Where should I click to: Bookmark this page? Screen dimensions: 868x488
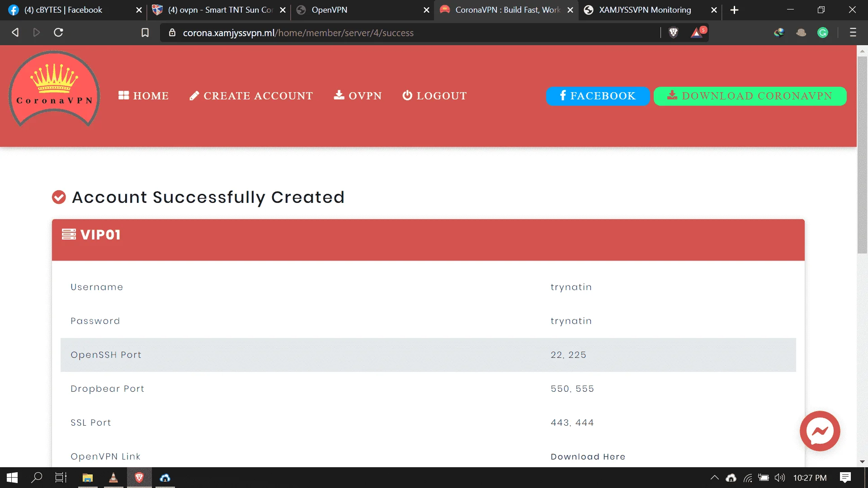(145, 33)
